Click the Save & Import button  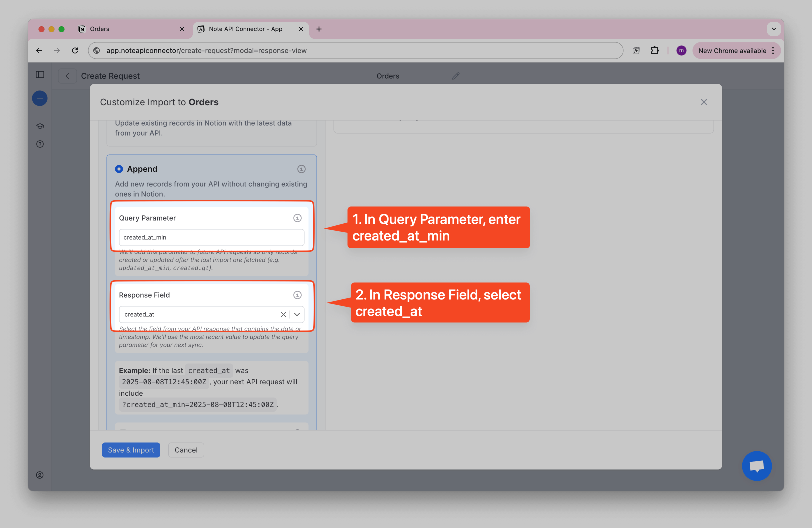[x=131, y=450]
